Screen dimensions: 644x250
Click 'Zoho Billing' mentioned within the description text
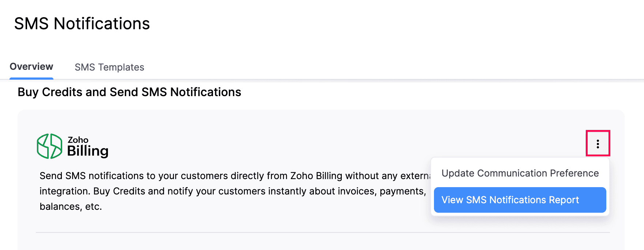pyautogui.click(x=316, y=176)
